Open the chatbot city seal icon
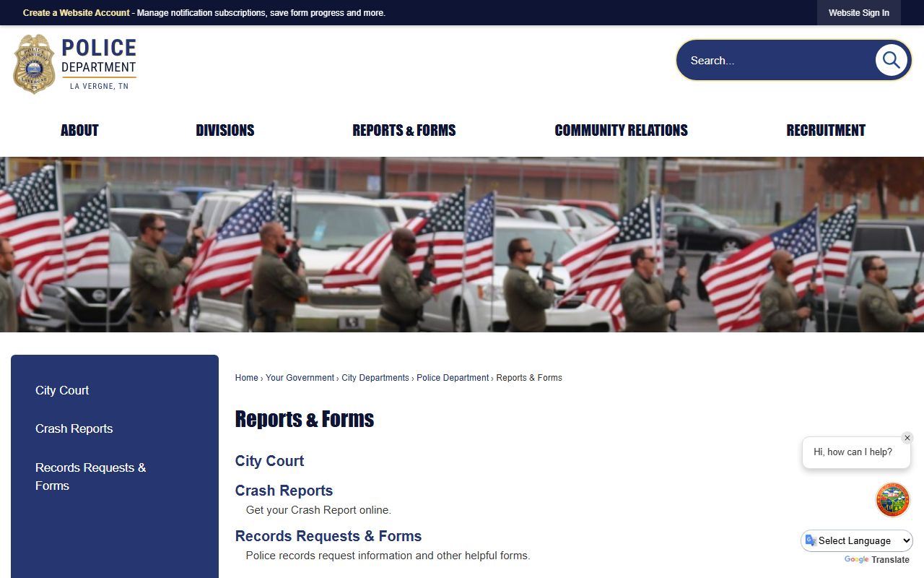Image resolution: width=924 pixels, height=578 pixels. tap(893, 500)
